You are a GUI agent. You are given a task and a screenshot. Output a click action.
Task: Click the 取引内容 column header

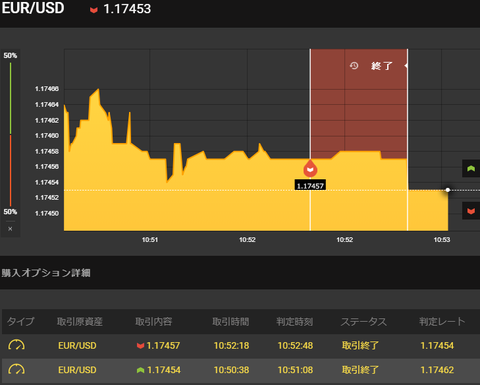point(154,322)
